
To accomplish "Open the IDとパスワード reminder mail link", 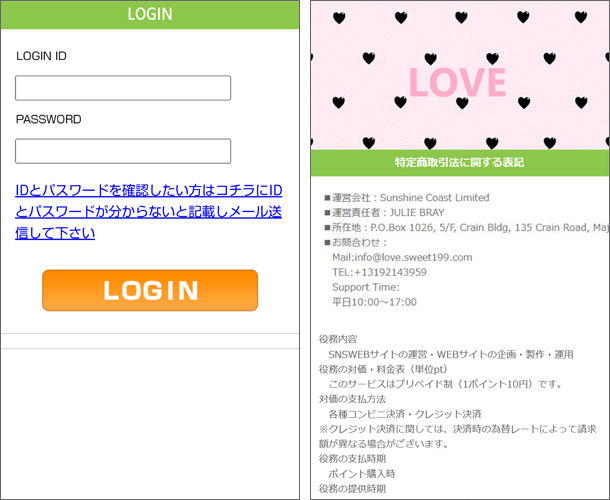I will click(x=149, y=211).
